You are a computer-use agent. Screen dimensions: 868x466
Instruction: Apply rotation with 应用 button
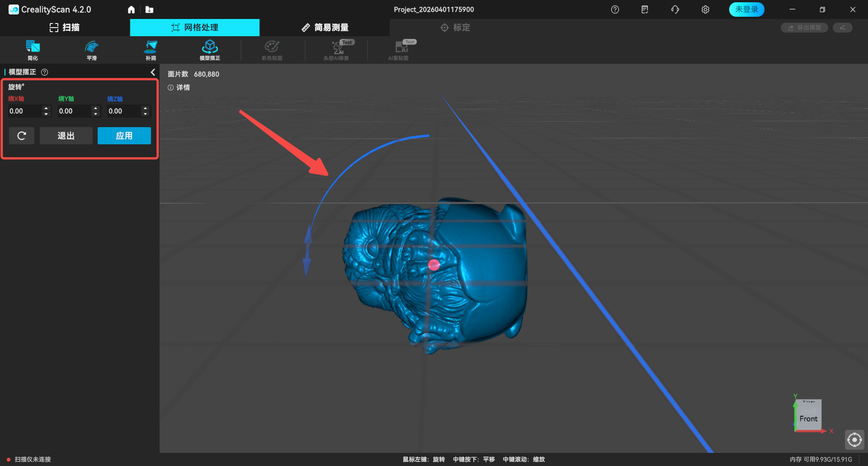pos(124,136)
